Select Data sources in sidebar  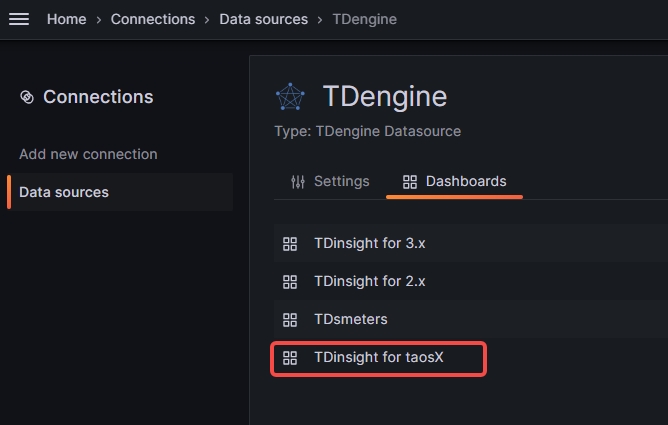coord(64,192)
